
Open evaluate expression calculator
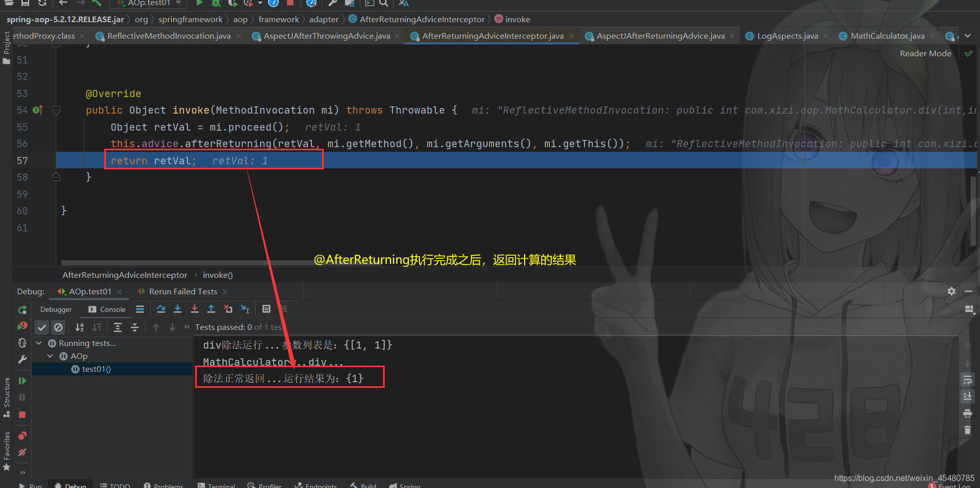[266, 309]
